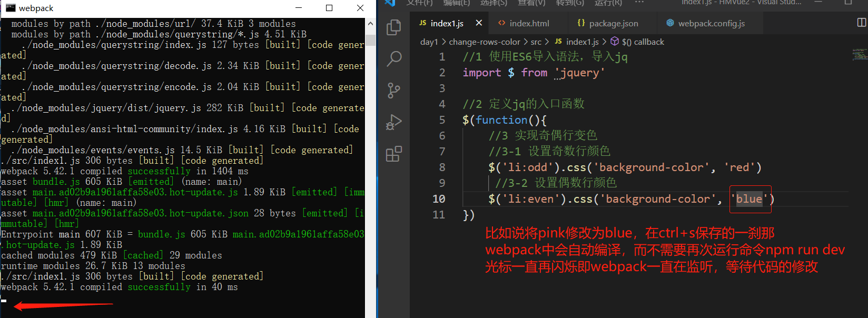The image size is (868, 318).
Task: Click comment on line 1 about ES6 import
Action: (x=545, y=57)
